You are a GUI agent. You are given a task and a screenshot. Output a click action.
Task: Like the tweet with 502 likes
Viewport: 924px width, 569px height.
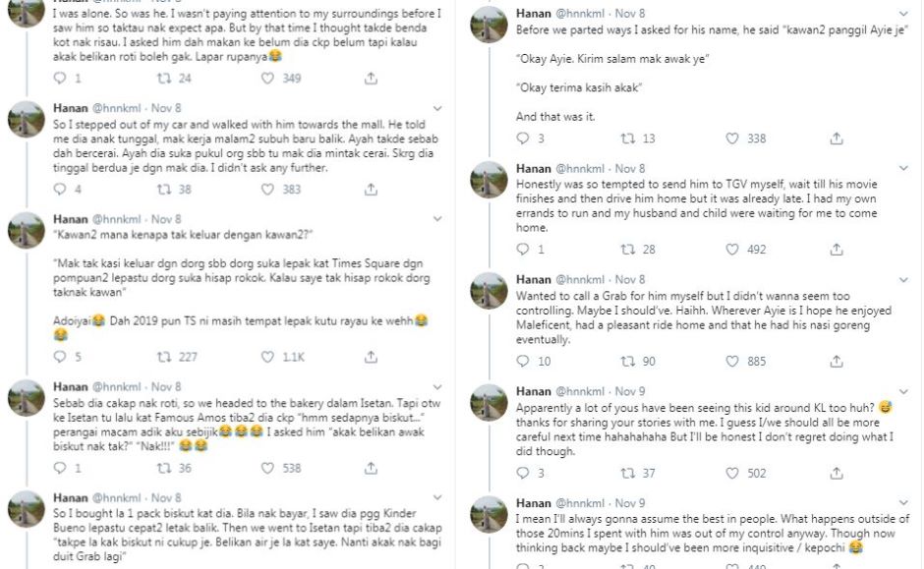tap(730, 473)
